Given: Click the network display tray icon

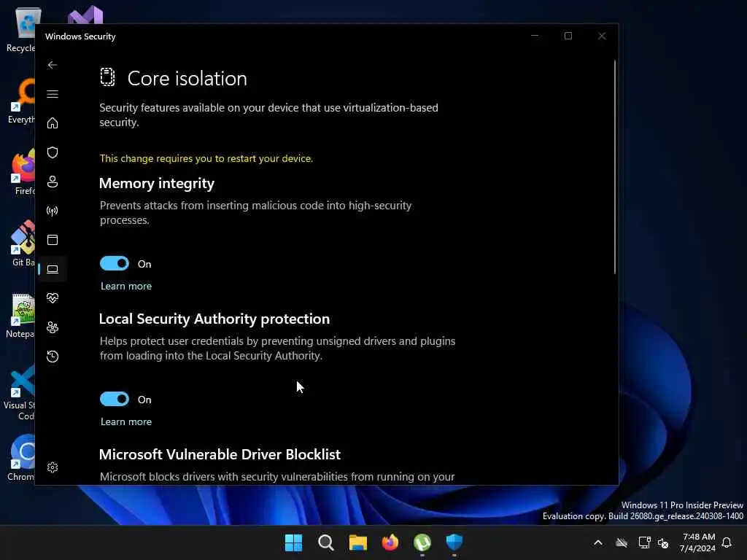Looking at the screenshot, I should click(644, 542).
